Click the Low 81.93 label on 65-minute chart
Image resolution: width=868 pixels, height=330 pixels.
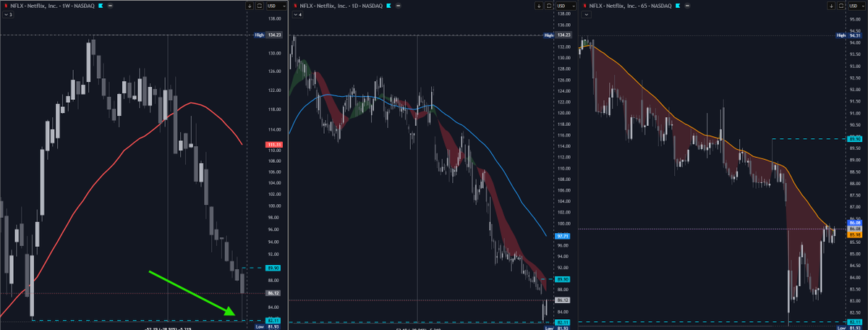pos(849,327)
